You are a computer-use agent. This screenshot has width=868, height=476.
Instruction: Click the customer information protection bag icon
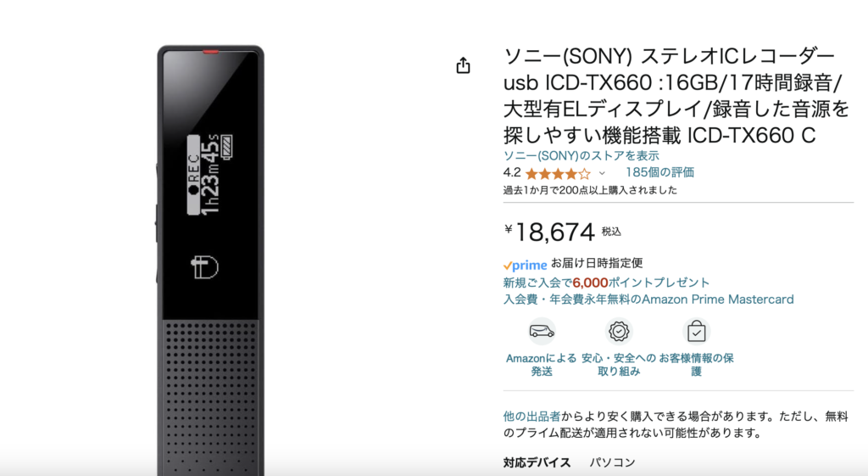(x=696, y=332)
